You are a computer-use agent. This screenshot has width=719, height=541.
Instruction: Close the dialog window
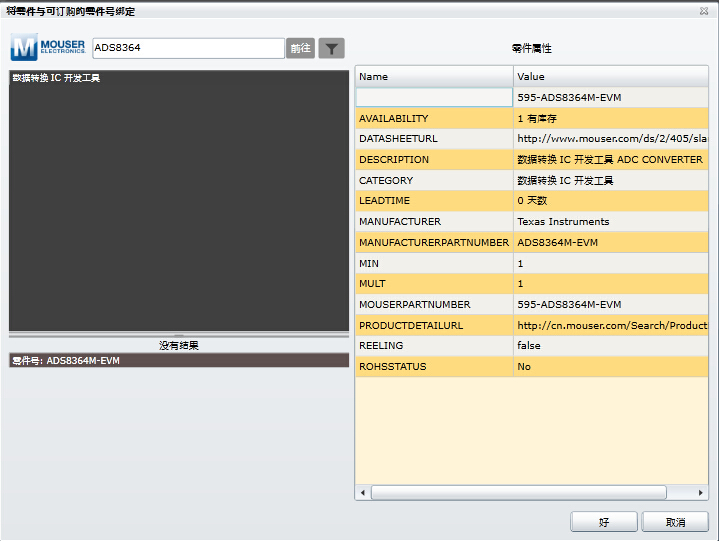click(704, 11)
